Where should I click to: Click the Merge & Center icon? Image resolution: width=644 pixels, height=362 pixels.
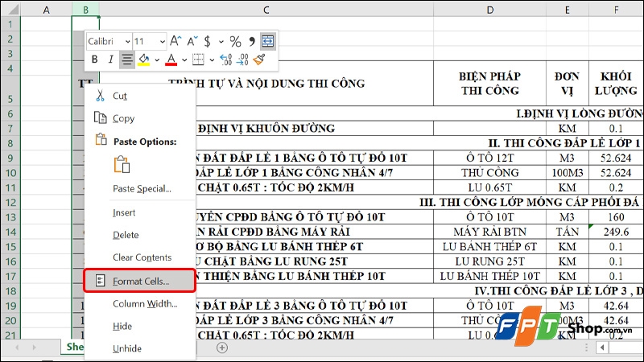tap(268, 41)
